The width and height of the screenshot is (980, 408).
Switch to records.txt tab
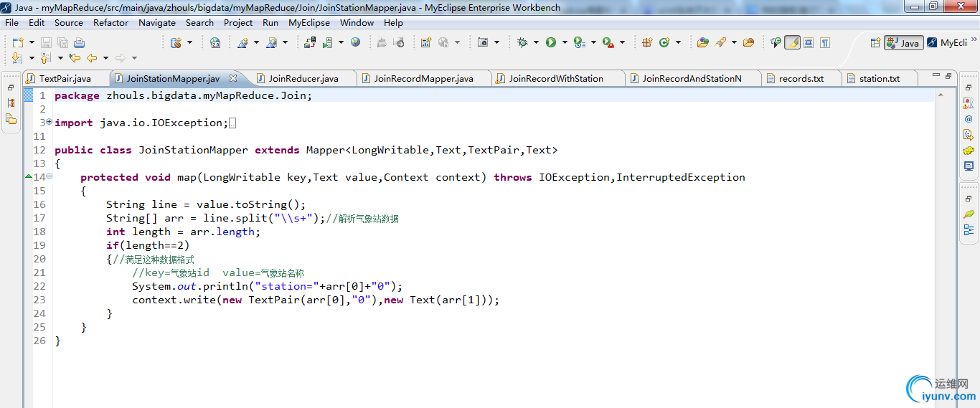click(801, 78)
